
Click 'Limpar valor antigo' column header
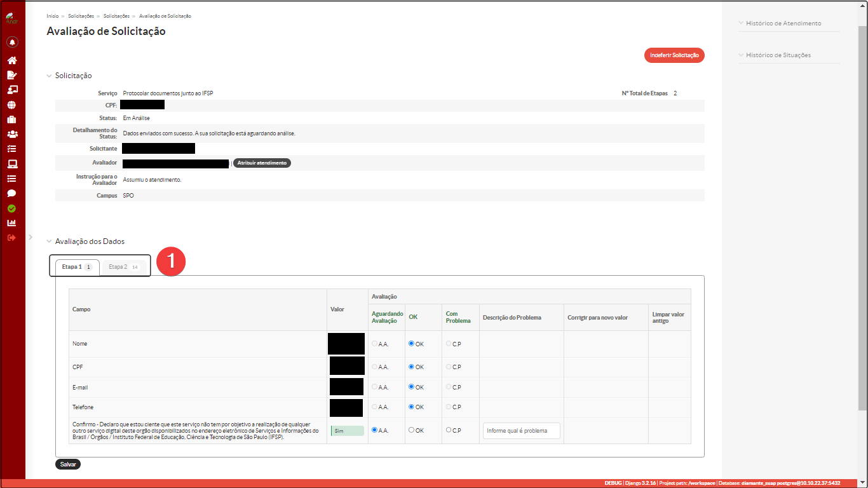668,318
